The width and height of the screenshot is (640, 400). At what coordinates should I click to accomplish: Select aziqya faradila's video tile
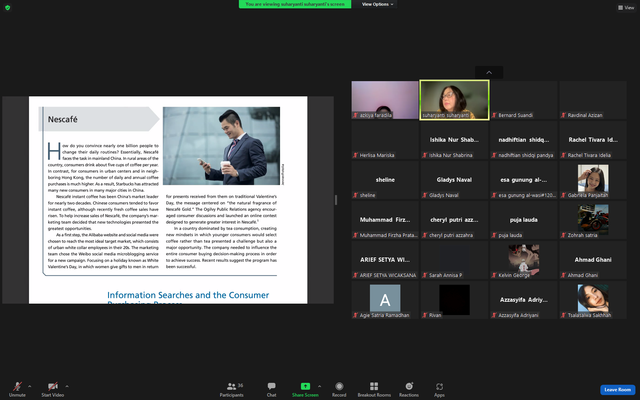pyautogui.click(x=385, y=100)
